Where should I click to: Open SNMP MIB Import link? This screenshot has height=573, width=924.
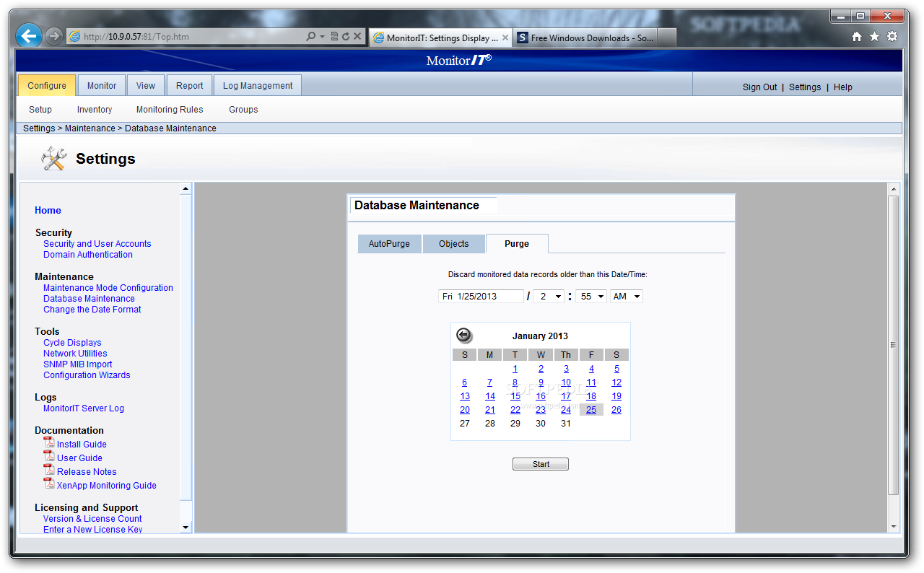[x=77, y=364]
